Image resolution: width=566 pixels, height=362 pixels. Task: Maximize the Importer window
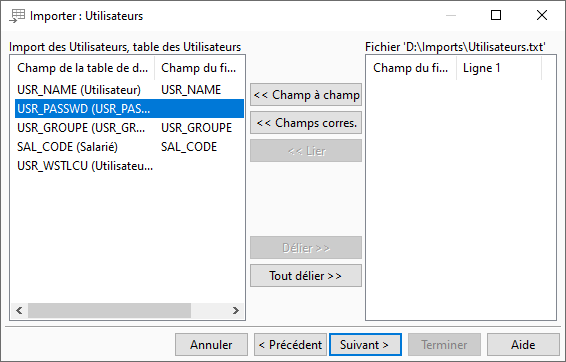[496, 15]
